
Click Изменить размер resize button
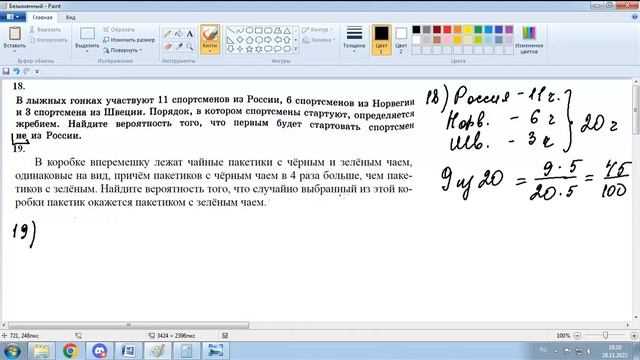[x=129, y=40]
